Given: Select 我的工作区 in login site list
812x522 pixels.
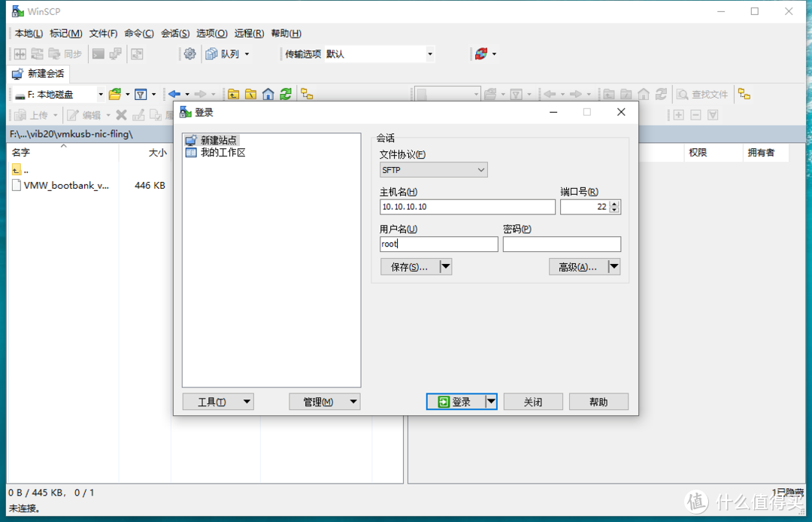Looking at the screenshot, I should [216, 153].
